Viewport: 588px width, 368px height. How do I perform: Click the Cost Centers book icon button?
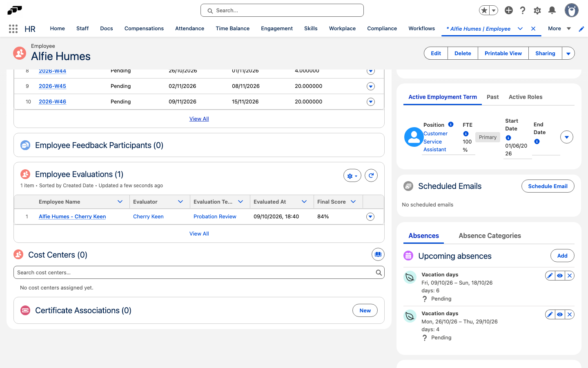tap(378, 254)
